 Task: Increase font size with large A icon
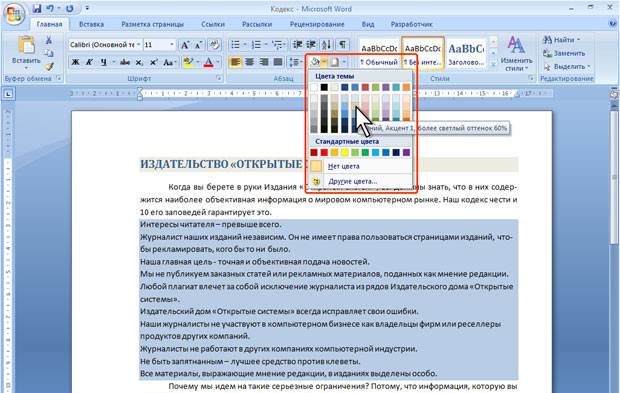pos(185,45)
